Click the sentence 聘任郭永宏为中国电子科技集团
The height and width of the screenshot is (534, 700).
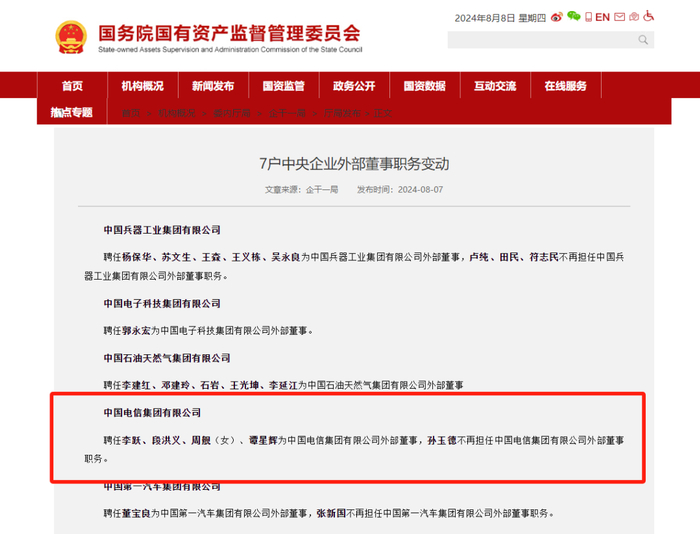click(x=208, y=331)
